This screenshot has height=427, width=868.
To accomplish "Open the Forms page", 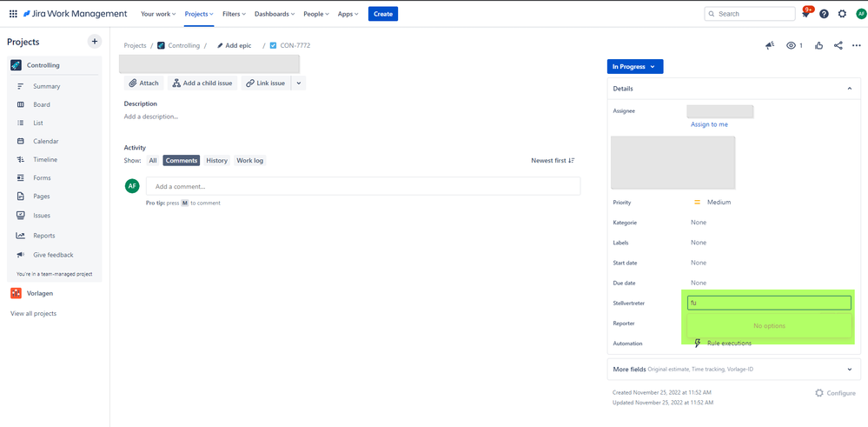I will point(55,177).
